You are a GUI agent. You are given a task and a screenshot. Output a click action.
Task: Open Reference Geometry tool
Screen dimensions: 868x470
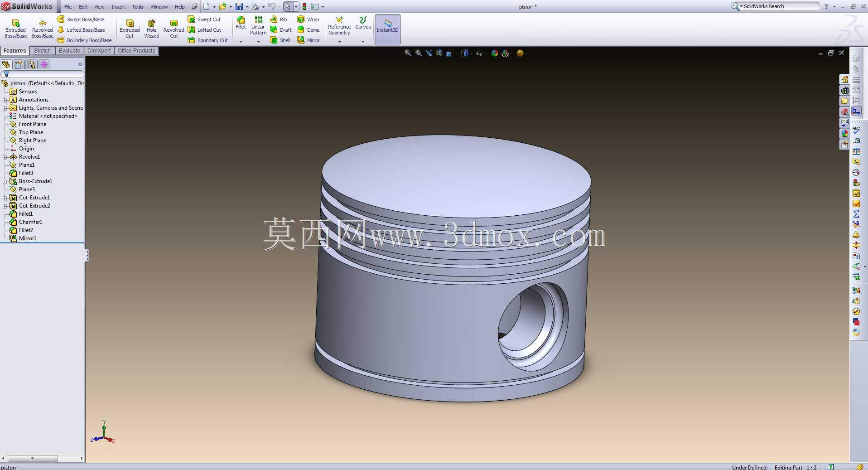click(x=339, y=26)
